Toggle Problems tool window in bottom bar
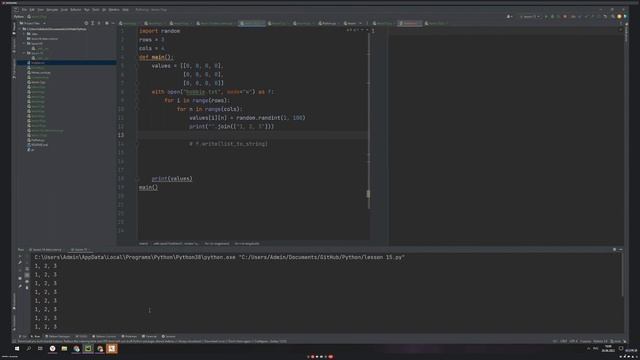 (129, 336)
